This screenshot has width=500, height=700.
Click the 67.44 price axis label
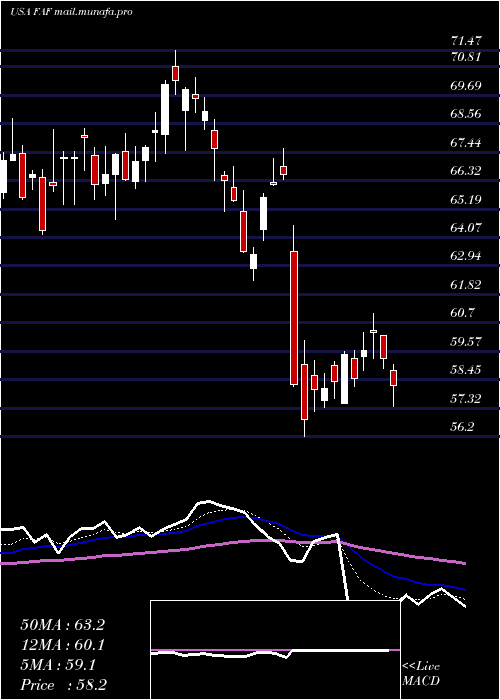tap(466, 143)
